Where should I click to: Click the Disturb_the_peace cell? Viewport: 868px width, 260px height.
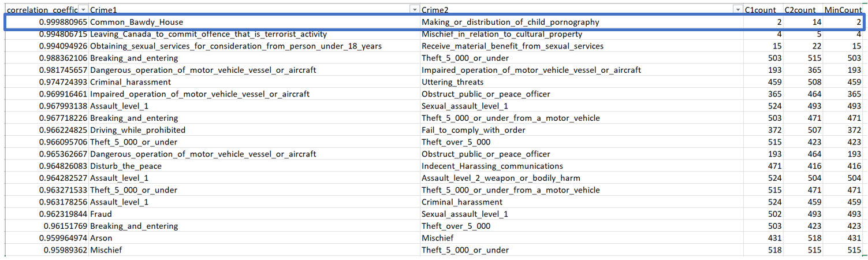(x=125, y=166)
